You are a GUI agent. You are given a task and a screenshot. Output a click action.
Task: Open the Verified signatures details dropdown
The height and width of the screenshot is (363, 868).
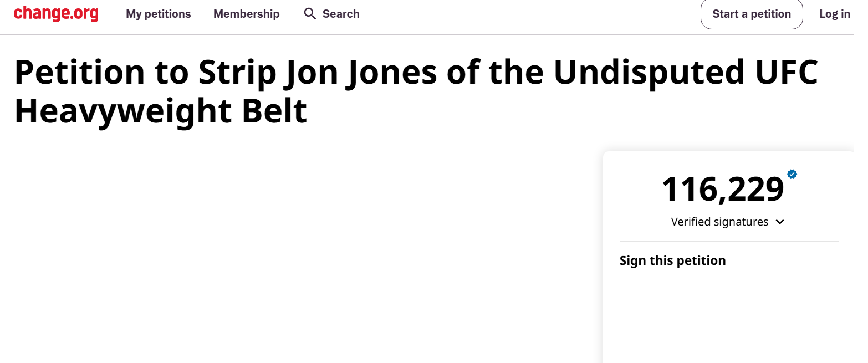[x=719, y=222]
